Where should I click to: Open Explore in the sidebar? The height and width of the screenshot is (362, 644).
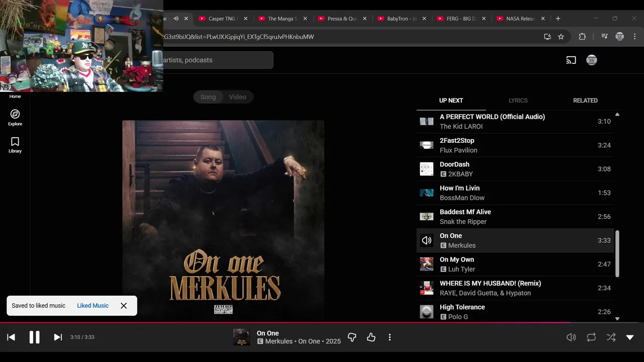(15, 118)
